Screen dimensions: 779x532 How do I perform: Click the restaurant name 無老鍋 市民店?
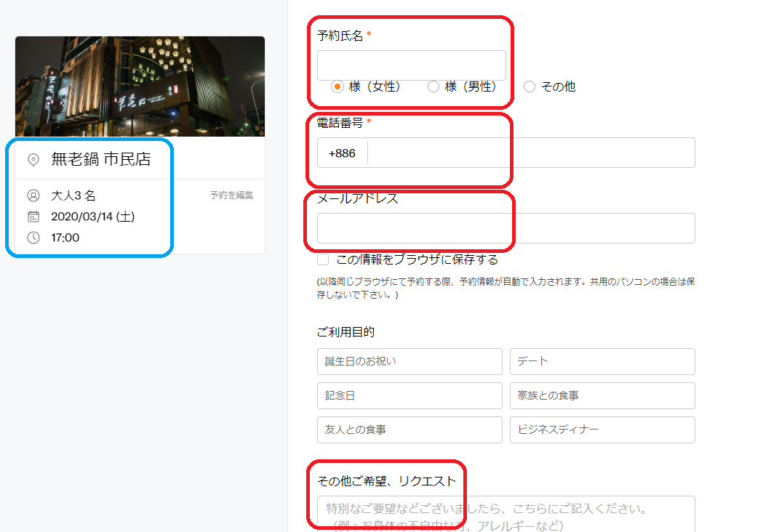[101, 159]
